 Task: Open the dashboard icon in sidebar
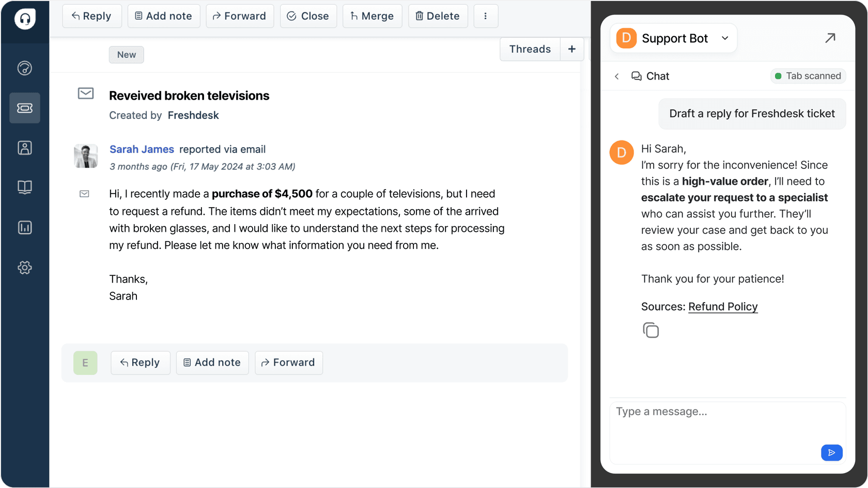25,68
